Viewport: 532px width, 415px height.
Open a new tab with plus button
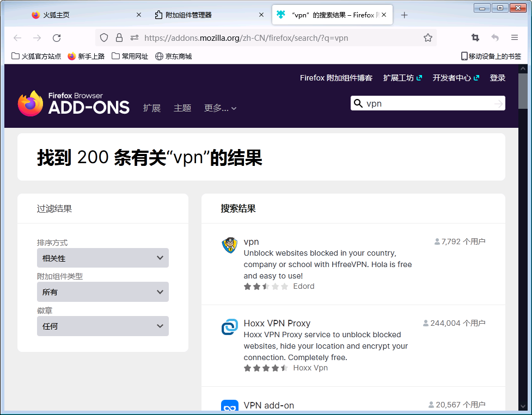point(404,15)
